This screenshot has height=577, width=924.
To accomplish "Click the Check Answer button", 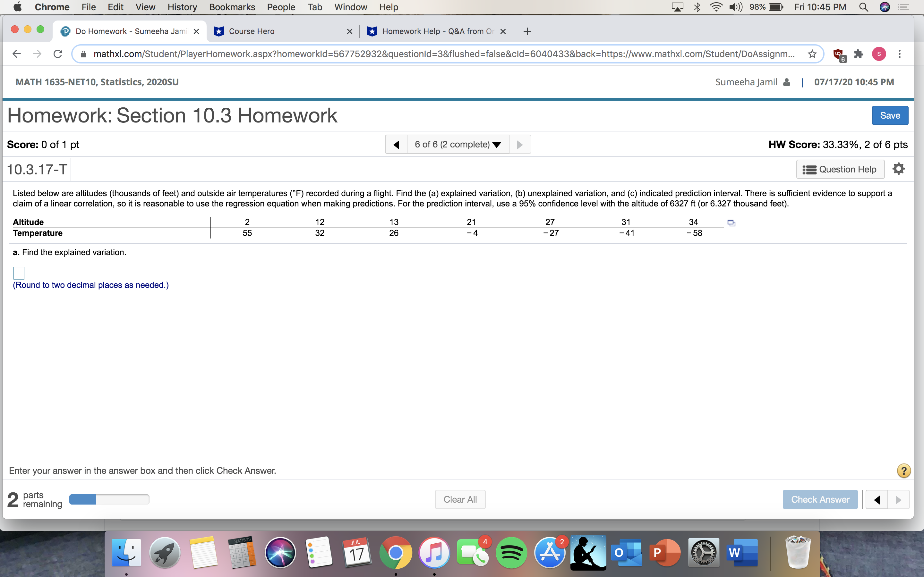I will point(820,499).
